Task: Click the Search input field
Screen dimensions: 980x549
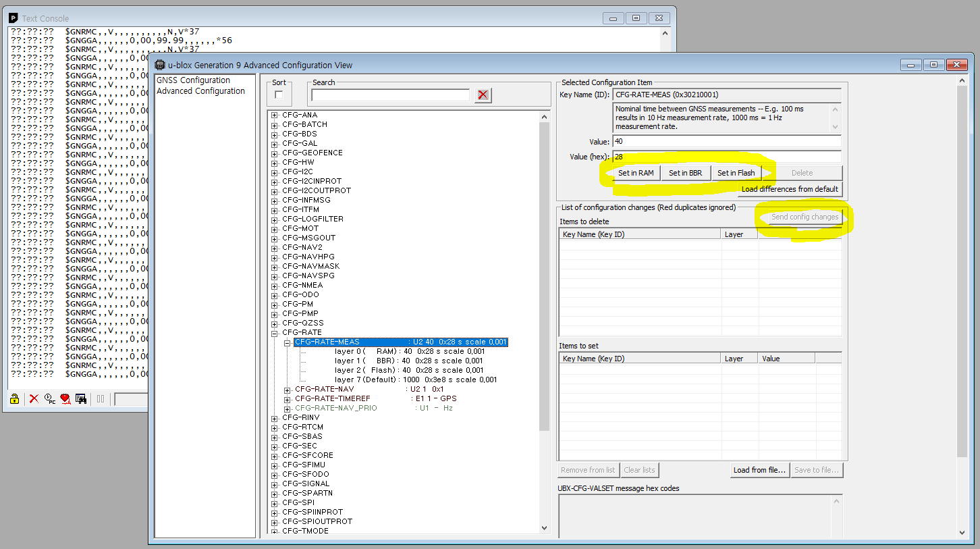Action: [390, 95]
